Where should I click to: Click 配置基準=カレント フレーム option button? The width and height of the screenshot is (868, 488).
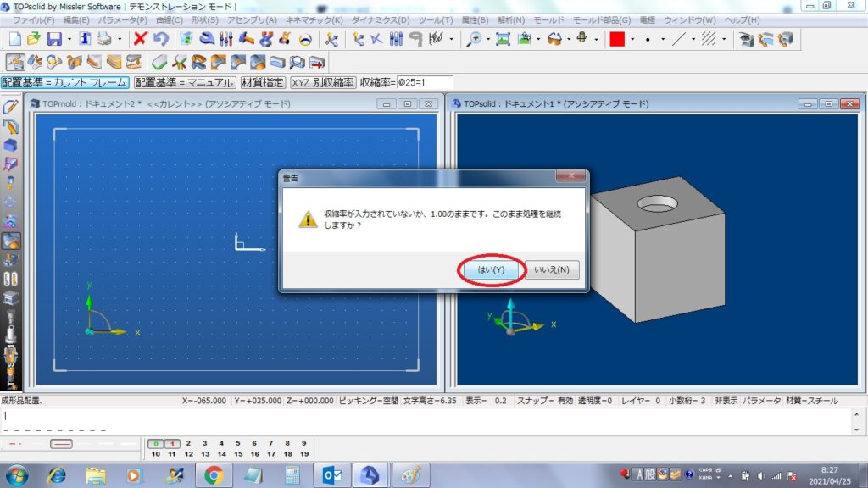[x=64, y=82]
